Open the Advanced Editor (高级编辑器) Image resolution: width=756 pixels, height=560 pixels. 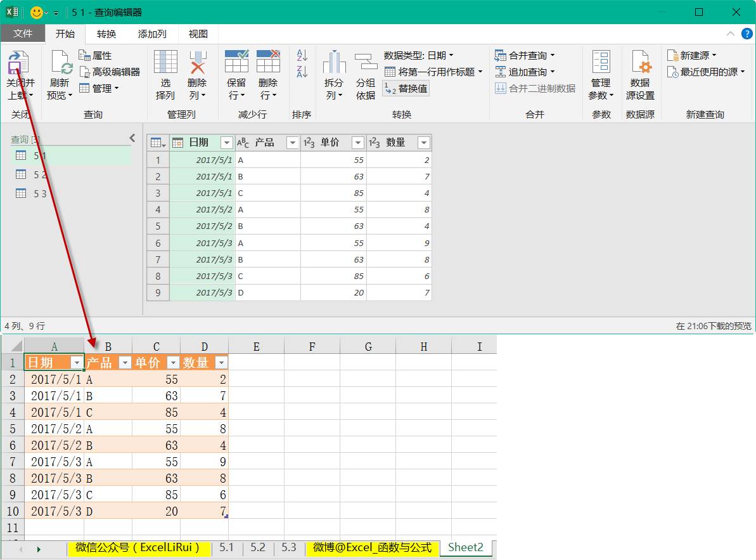(110, 72)
